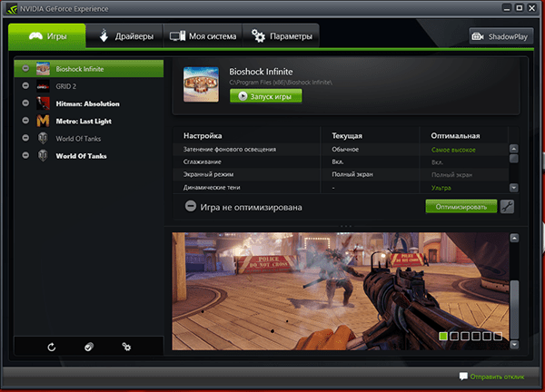Viewport: 545px width, 392px height.
Task: Click the gamepad icon on Игры tab
Action: point(35,35)
